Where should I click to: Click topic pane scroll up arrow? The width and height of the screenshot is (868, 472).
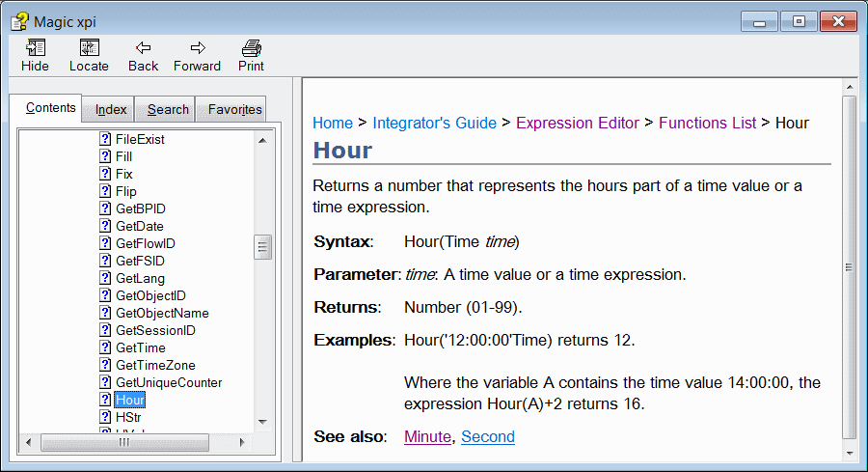[x=850, y=87]
